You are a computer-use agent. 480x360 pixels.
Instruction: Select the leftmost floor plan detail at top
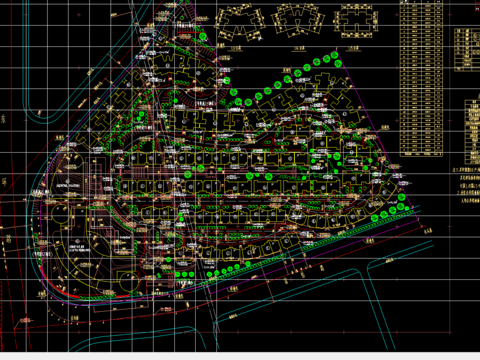point(240,23)
